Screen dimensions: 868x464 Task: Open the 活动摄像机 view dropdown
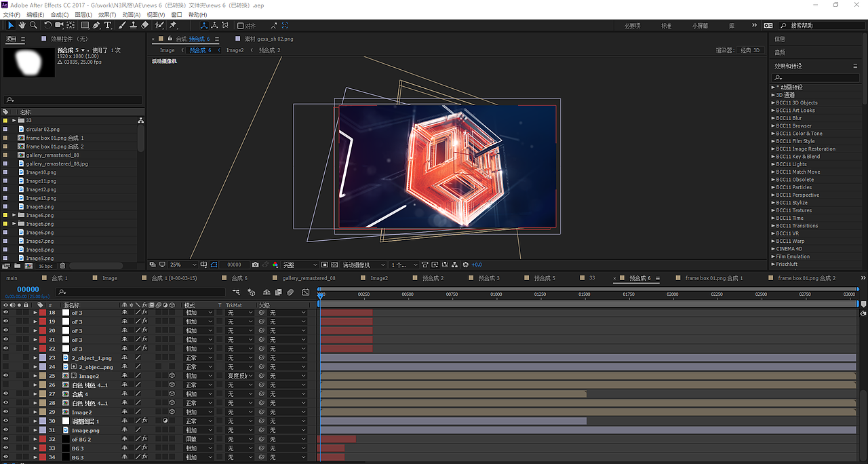click(x=364, y=265)
